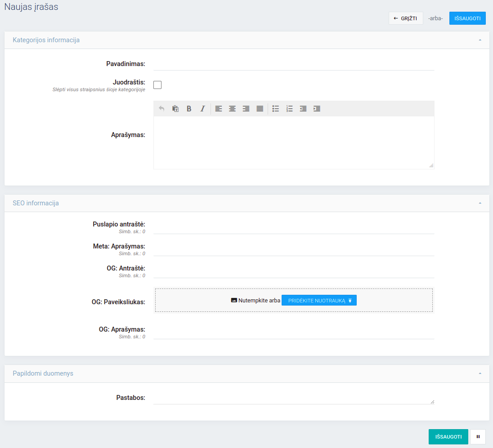Focus the Puslapio antraštė text field
Image resolution: width=493 pixels, height=448 pixels.
pyautogui.click(x=294, y=227)
